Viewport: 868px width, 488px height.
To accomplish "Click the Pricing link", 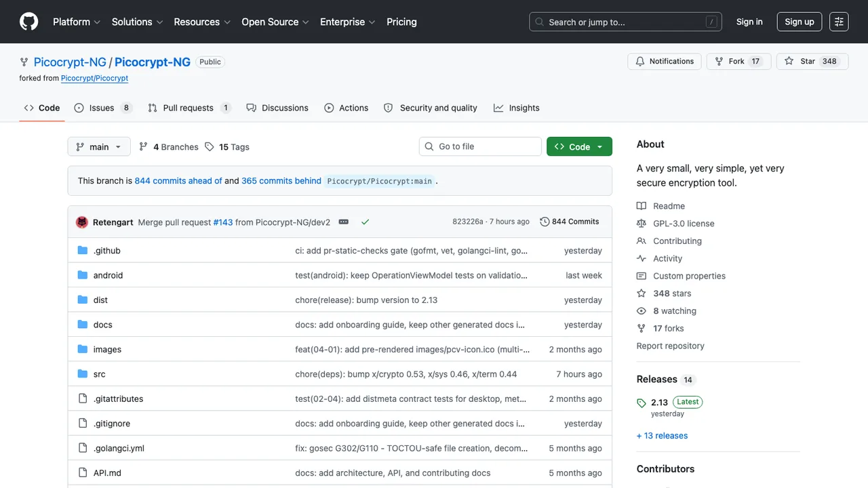I will tap(401, 22).
